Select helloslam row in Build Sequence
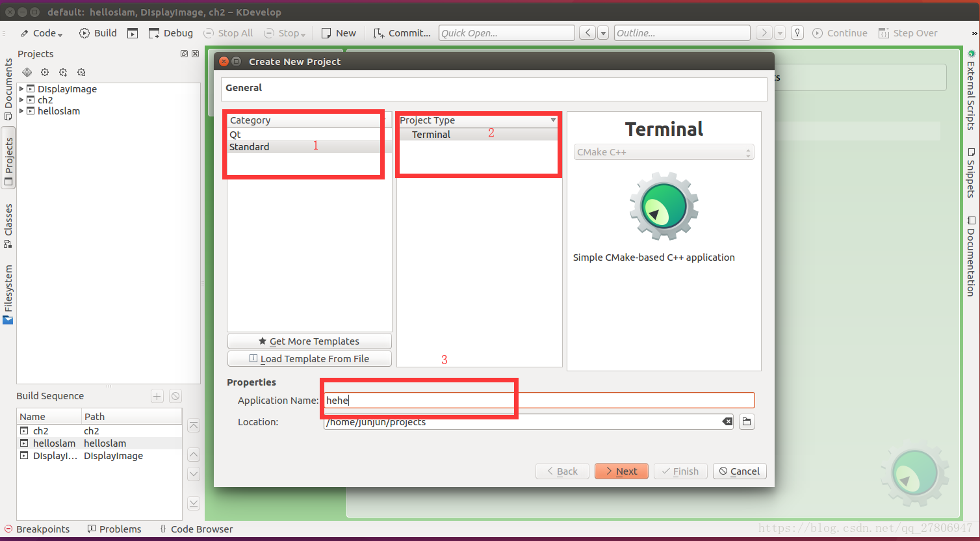Image resolution: width=980 pixels, height=541 pixels. coord(99,443)
